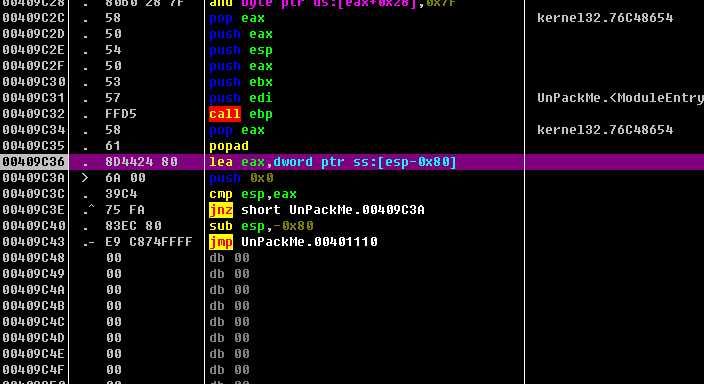Select address 00409C3C
Screen dimensions: 704x384
(34, 194)
